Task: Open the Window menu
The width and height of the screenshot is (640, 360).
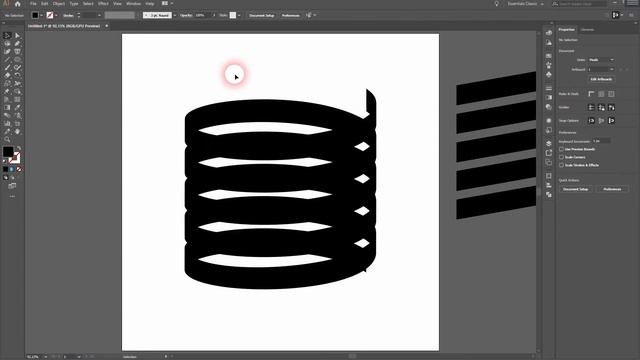Action: pos(133,4)
